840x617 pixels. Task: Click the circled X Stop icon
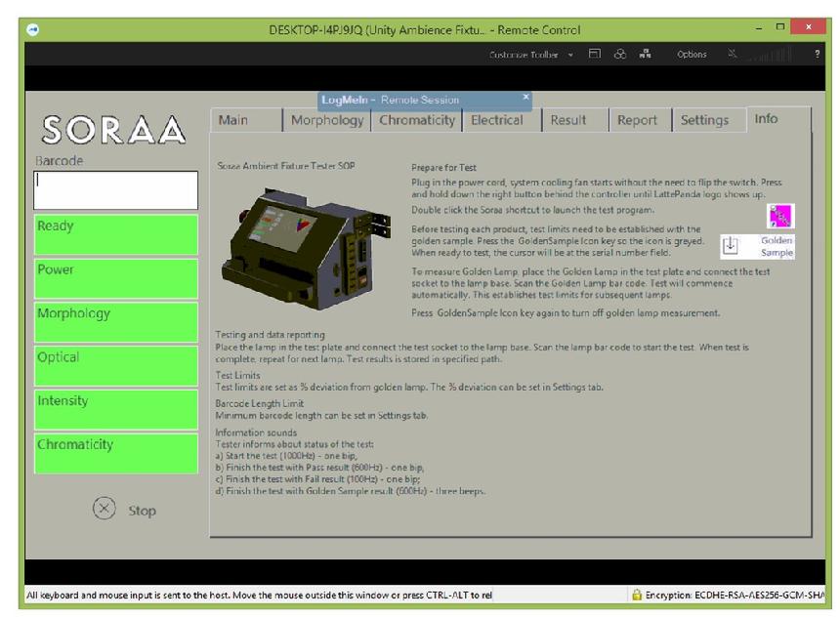coord(104,509)
